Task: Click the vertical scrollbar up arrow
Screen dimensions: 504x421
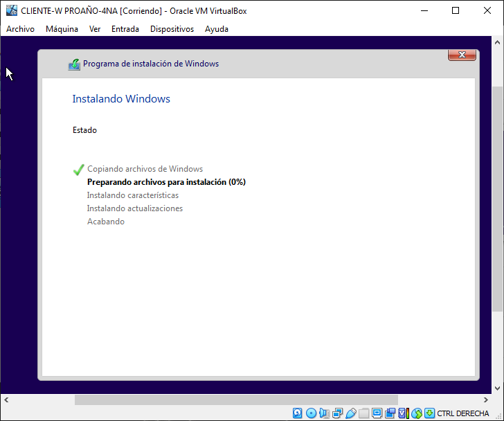Action: [x=497, y=42]
